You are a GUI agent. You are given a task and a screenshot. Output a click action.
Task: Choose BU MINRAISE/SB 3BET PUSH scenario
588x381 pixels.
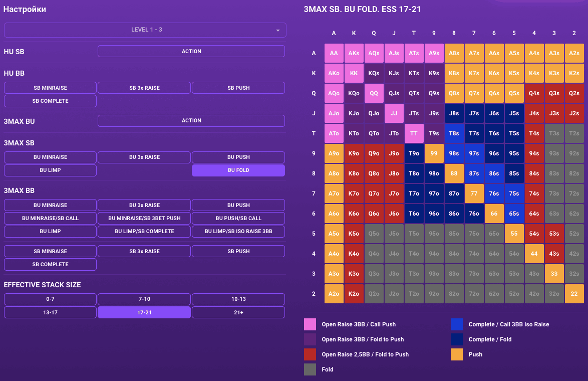[144, 219]
